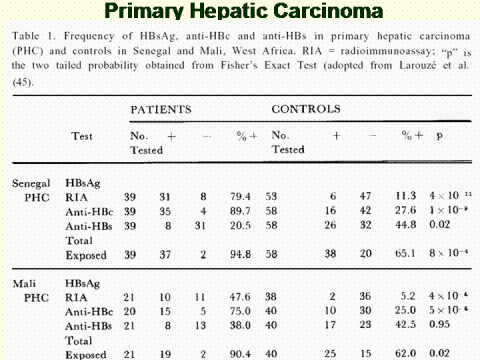Click the CONTROLS column header
This screenshot has width=480, height=360.
[306, 109]
